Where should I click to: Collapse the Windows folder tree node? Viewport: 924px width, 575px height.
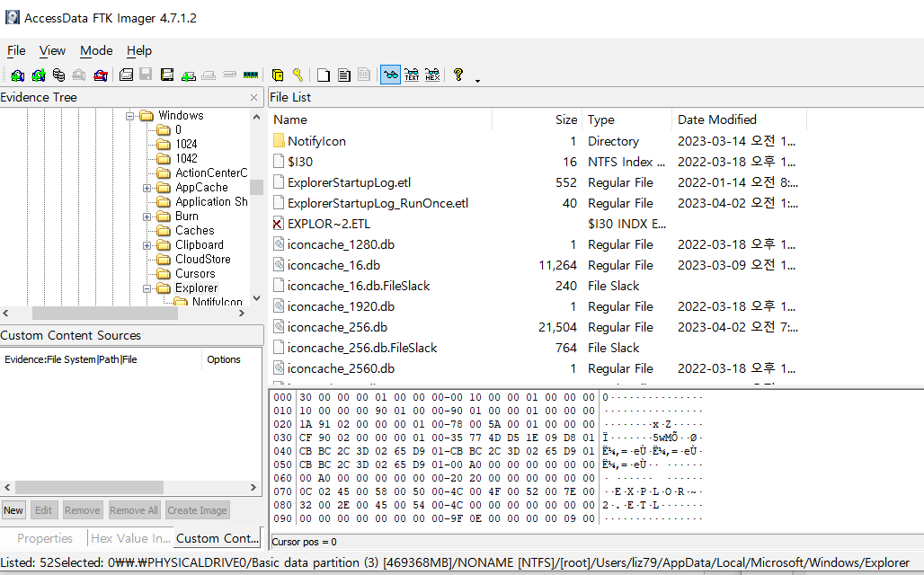coord(130,116)
